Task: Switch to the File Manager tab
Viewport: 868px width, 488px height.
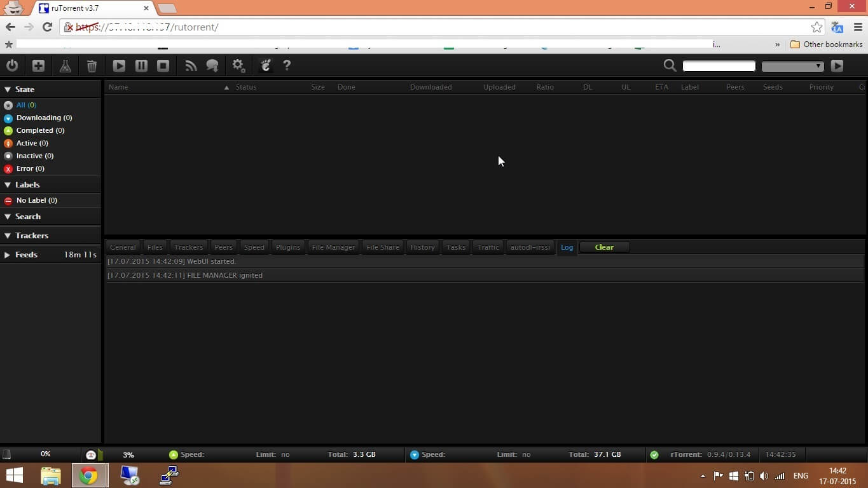Action: click(333, 247)
